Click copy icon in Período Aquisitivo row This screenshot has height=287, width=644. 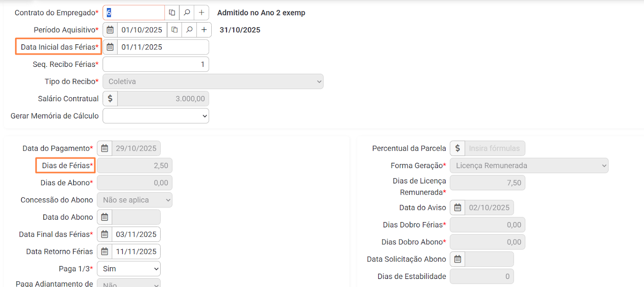(174, 30)
